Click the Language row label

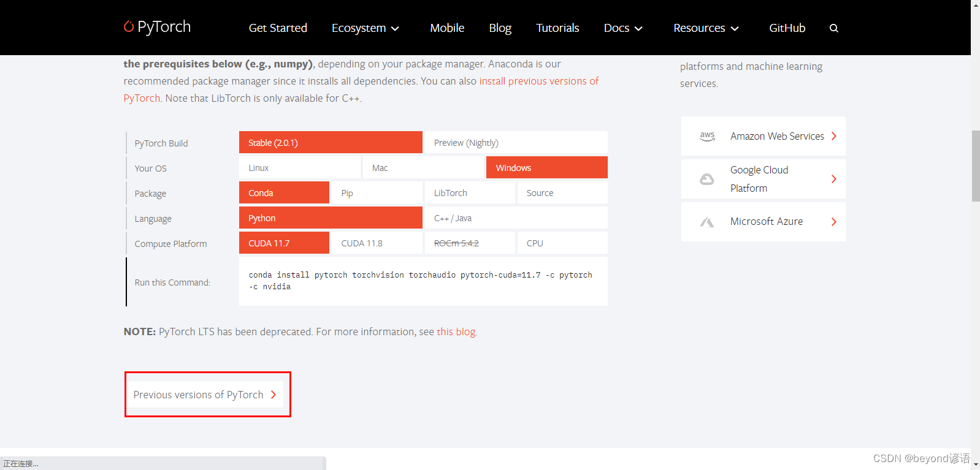pos(153,219)
